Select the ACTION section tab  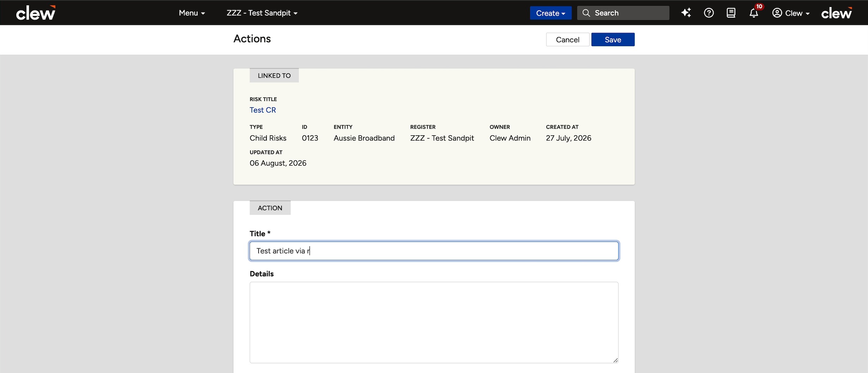[x=270, y=208]
